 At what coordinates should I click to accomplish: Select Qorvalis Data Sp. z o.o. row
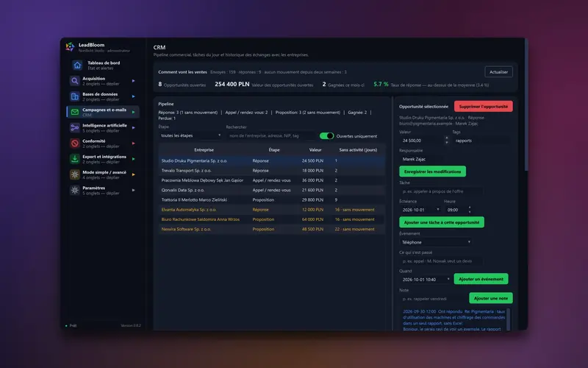pos(272,190)
